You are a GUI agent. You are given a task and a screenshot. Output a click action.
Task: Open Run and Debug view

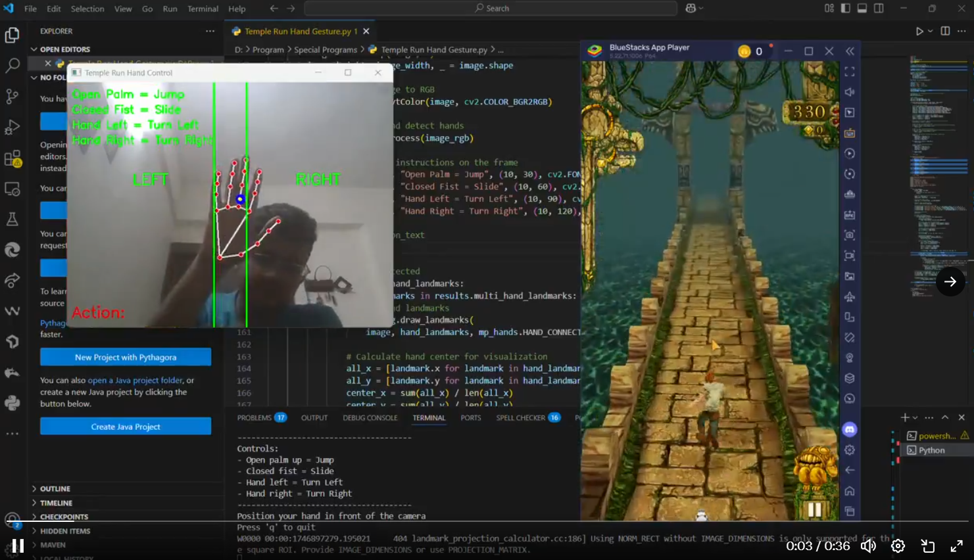coord(12,127)
